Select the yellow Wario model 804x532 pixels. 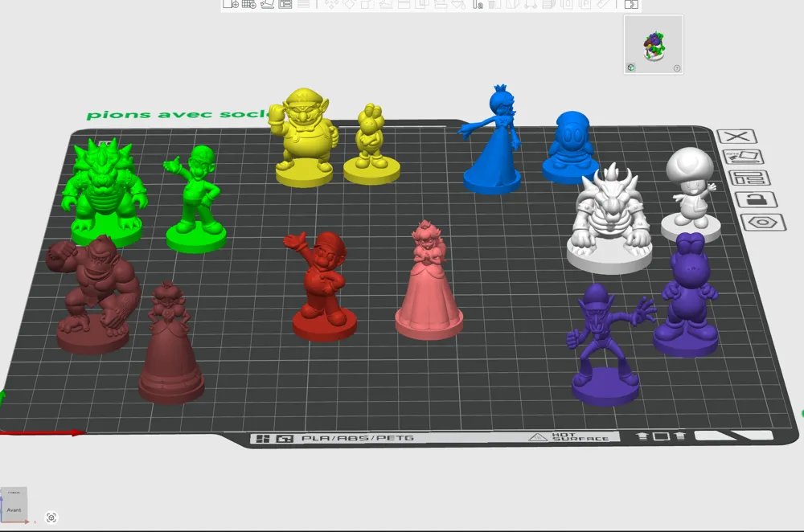tap(304, 137)
